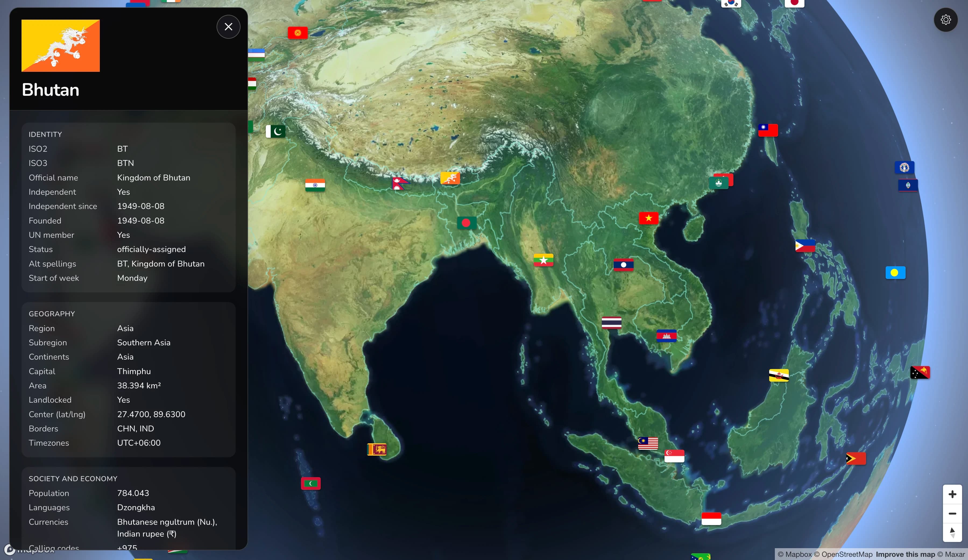Zoom in on the map
The width and height of the screenshot is (968, 560).
[952, 494]
